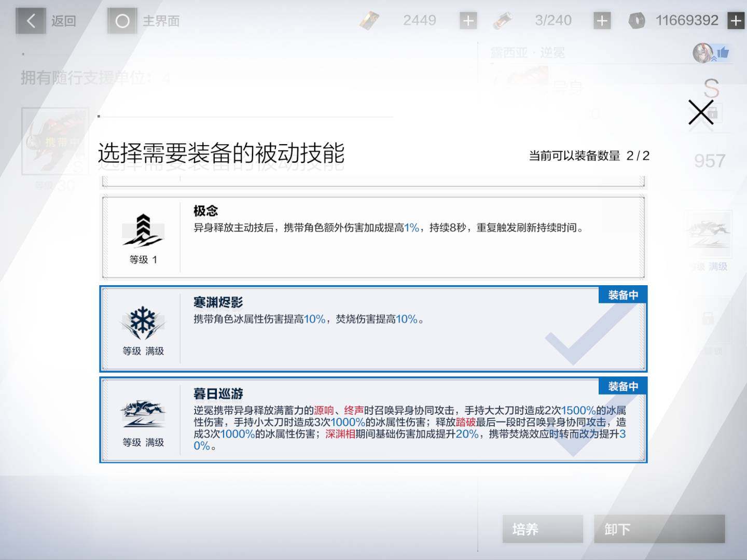The height and width of the screenshot is (560, 747).
Task: Click the 卸下 button
Action: (659, 529)
